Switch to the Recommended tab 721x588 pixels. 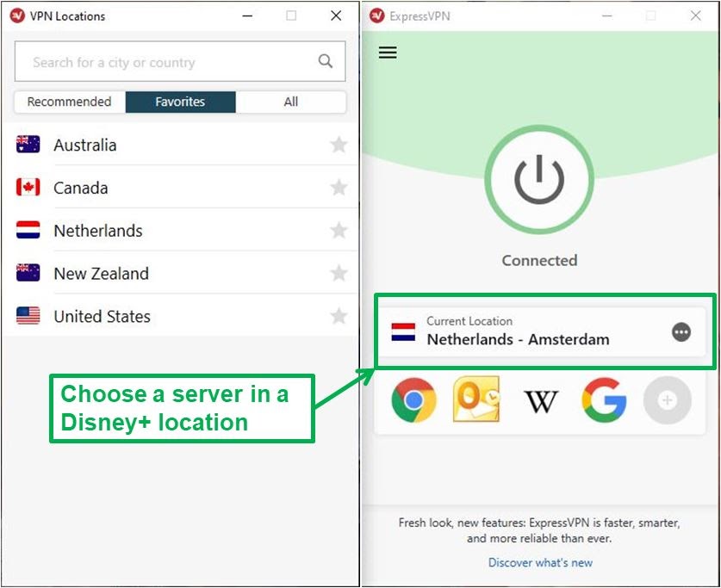(x=70, y=102)
